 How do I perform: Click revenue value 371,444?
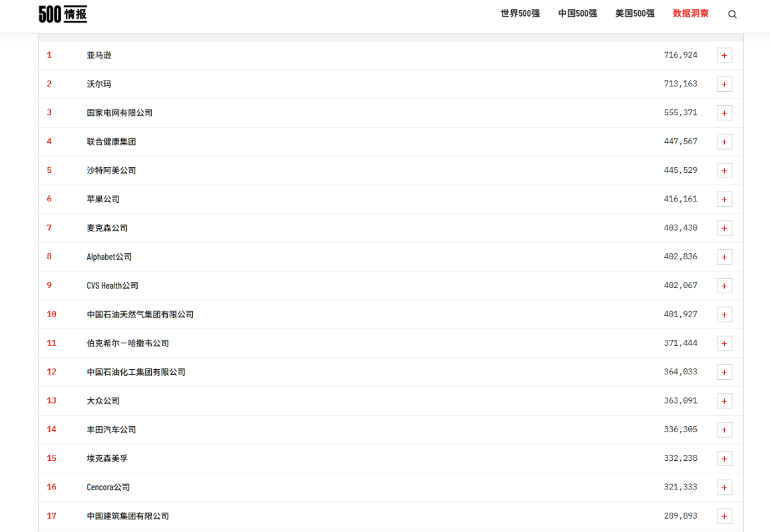click(681, 343)
